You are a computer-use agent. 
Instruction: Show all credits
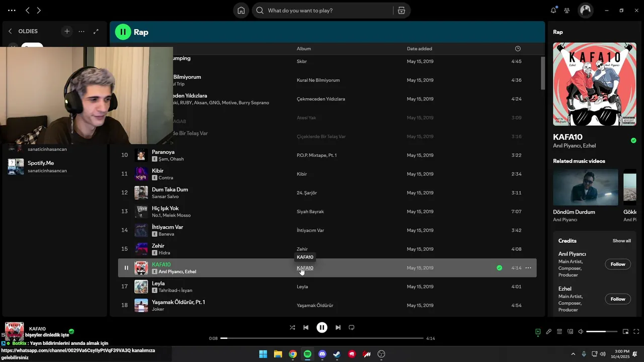point(621,241)
